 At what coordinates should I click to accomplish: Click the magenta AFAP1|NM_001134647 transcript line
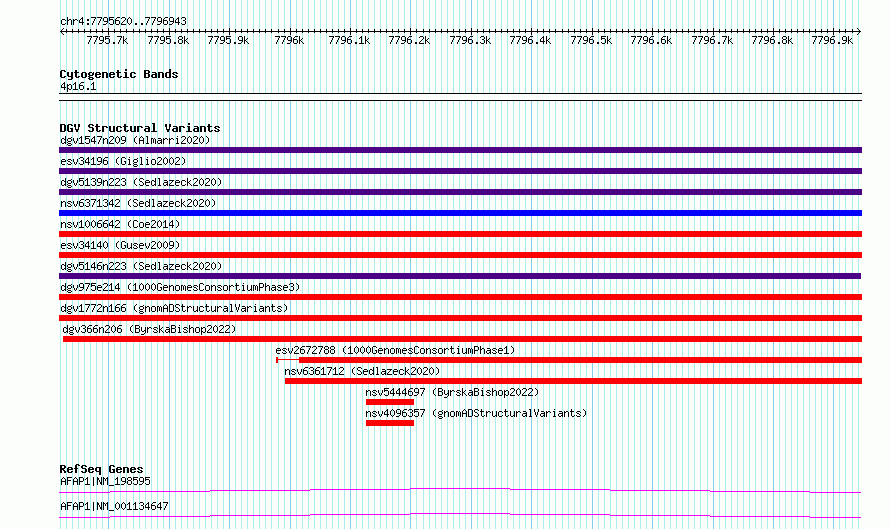(460, 515)
